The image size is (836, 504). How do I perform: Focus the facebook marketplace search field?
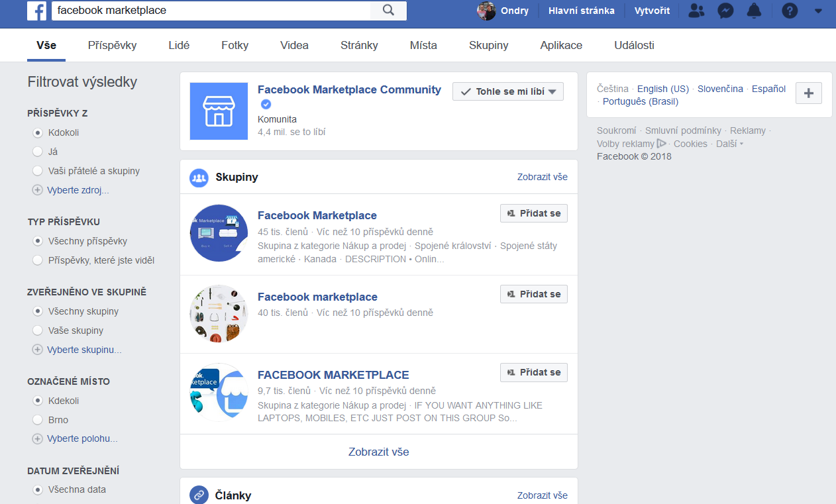212,11
